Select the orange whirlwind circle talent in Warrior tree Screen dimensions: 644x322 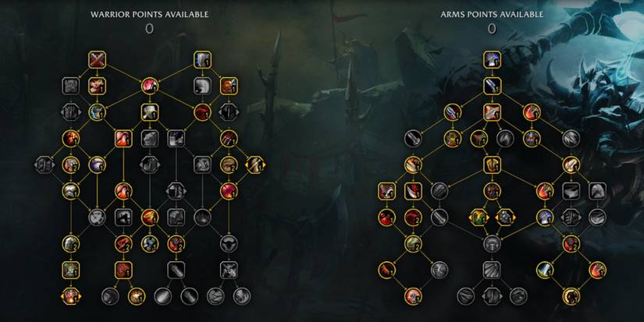[x=150, y=218]
